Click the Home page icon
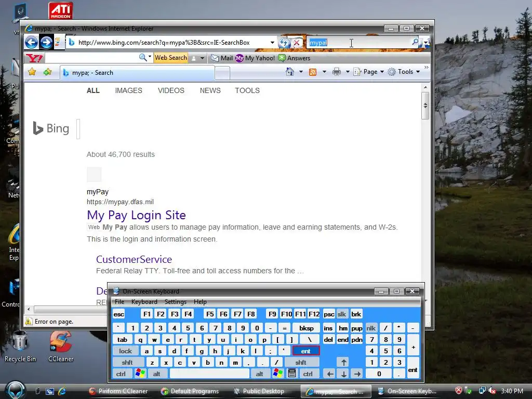Image resolution: width=532 pixels, height=399 pixels. click(x=290, y=72)
